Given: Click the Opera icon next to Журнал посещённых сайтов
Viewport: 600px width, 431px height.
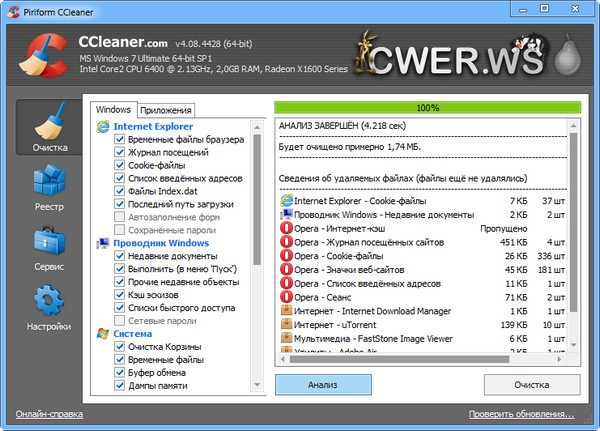Looking at the screenshot, I should (x=286, y=242).
